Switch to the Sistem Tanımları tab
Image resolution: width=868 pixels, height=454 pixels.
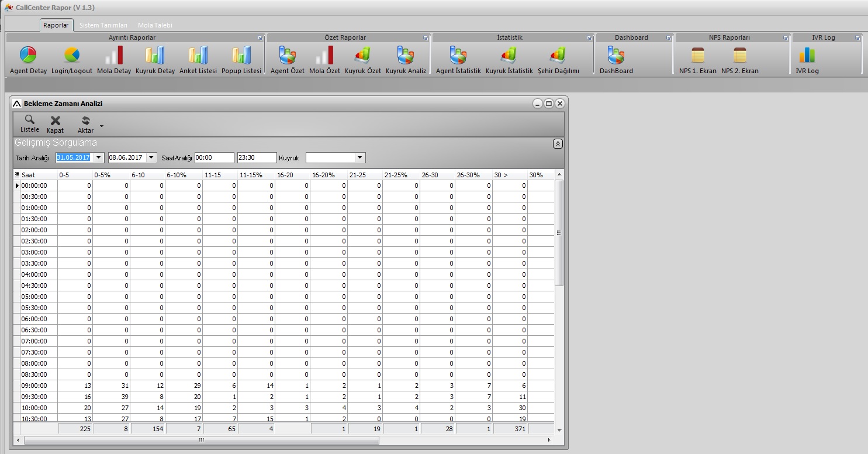pos(103,25)
